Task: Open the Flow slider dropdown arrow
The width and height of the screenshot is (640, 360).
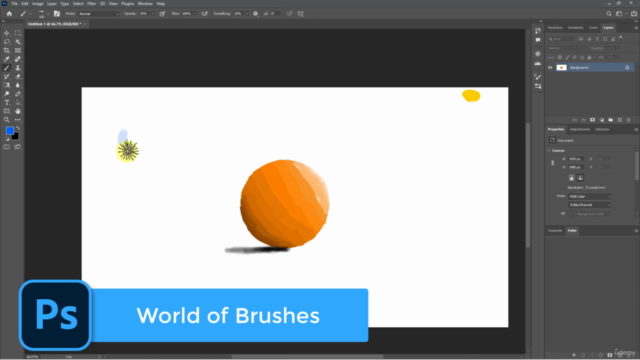Action: (x=195, y=13)
